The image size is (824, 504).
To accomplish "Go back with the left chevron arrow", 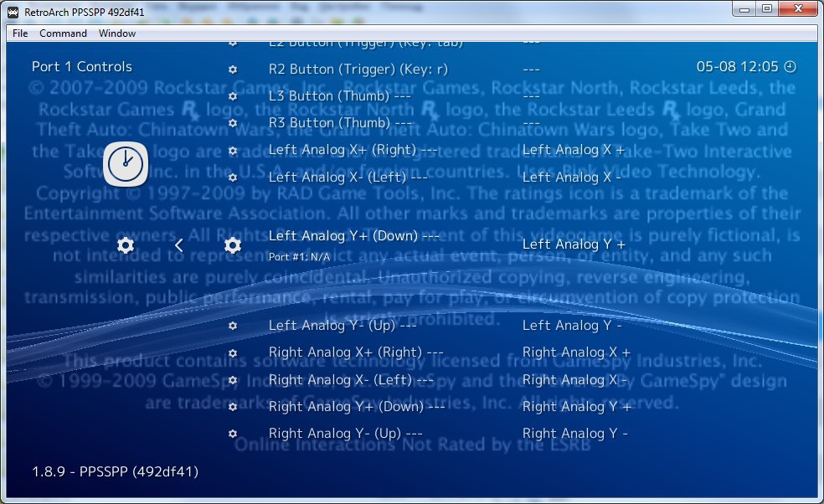I will (178, 245).
